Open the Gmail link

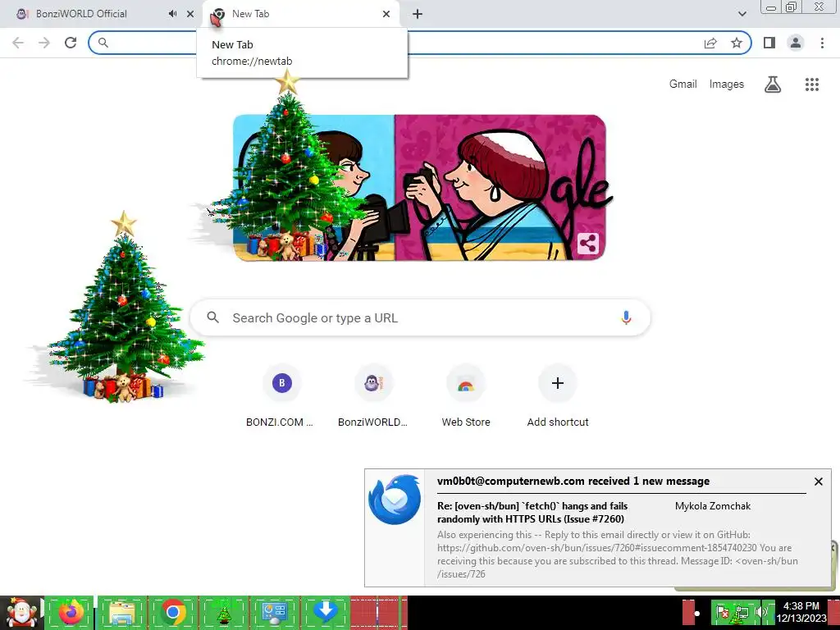point(682,84)
